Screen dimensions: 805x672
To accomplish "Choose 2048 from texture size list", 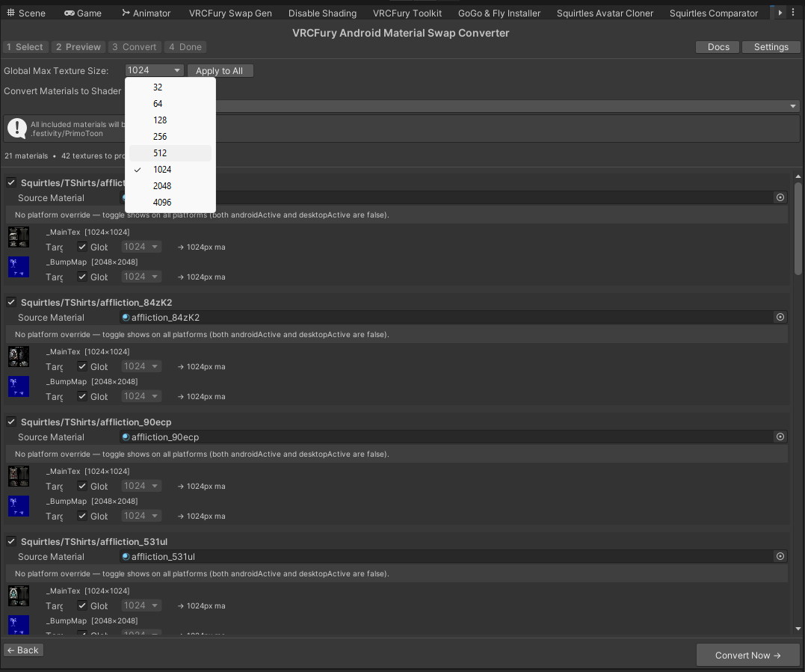I will pos(170,186).
